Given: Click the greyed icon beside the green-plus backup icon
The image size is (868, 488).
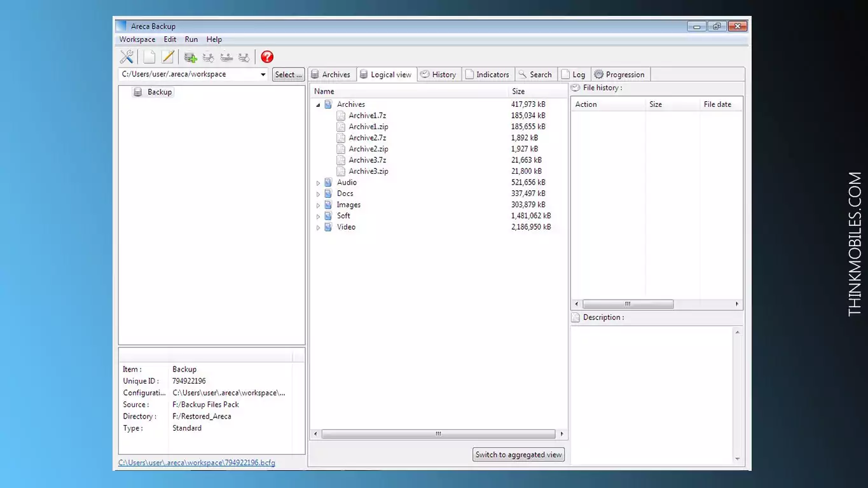Looking at the screenshot, I should (208, 58).
